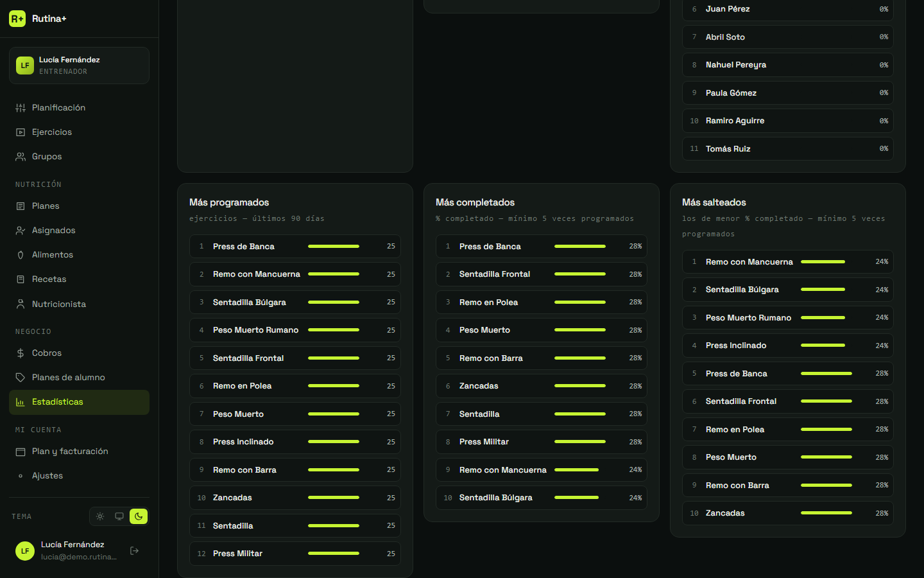Navigate to Ajustes
The width and height of the screenshot is (924, 578).
tap(79, 476)
